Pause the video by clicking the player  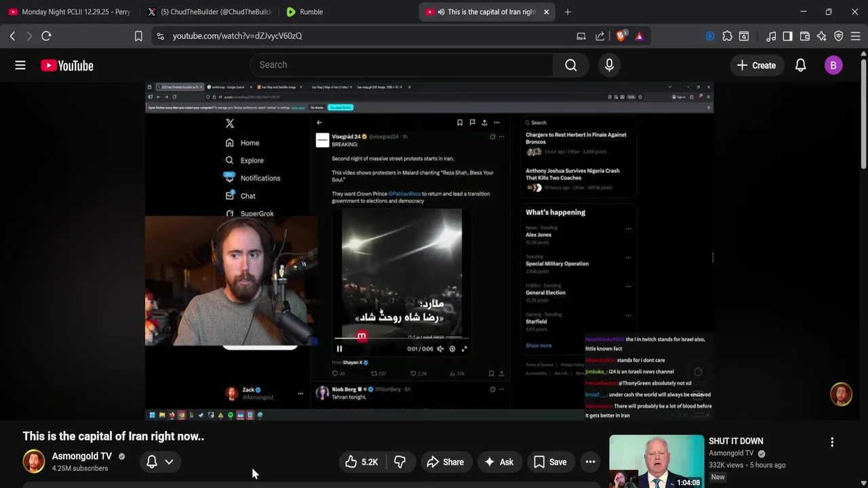pos(429,251)
